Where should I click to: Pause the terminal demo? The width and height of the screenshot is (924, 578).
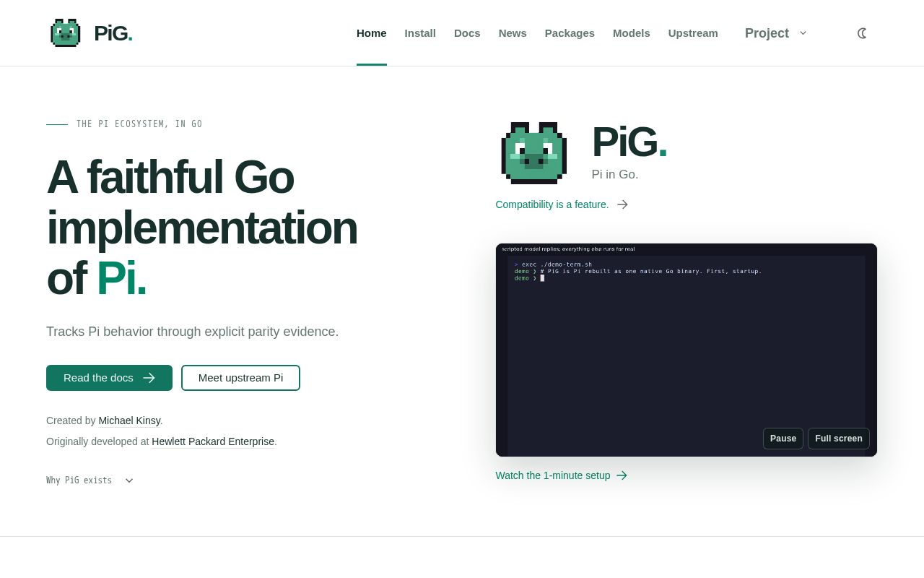click(x=783, y=439)
